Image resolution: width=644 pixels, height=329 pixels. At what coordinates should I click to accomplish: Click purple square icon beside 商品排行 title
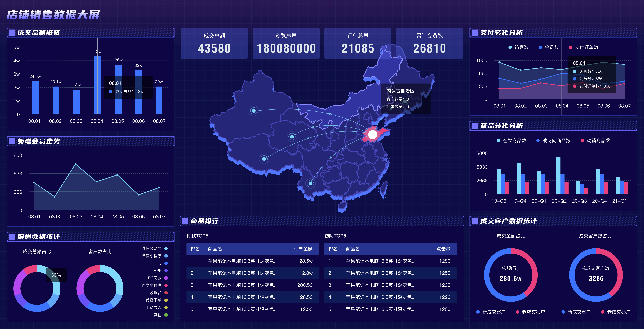(185, 221)
